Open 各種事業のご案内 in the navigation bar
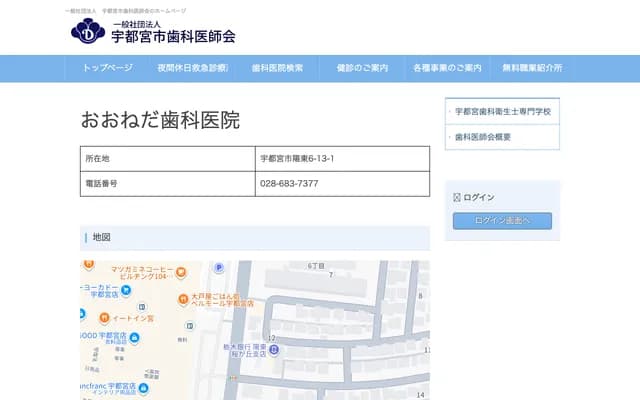 (447, 68)
